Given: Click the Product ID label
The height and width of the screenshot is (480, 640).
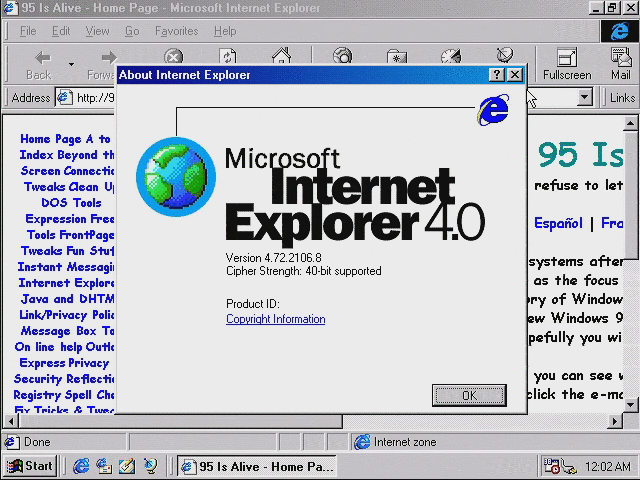Looking at the screenshot, I should [253, 304].
